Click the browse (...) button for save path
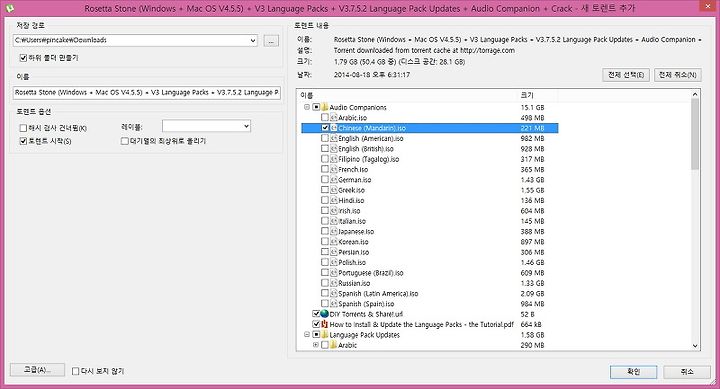 [271, 41]
